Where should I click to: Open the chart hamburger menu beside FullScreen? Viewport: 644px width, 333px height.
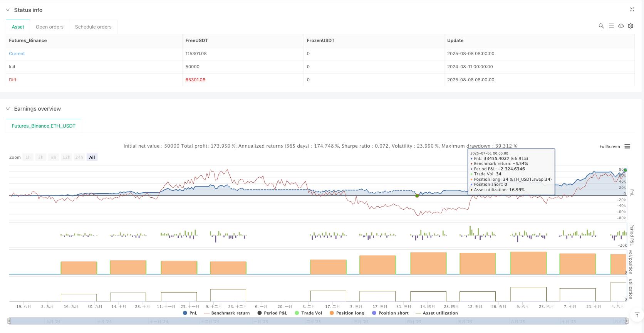627,146
